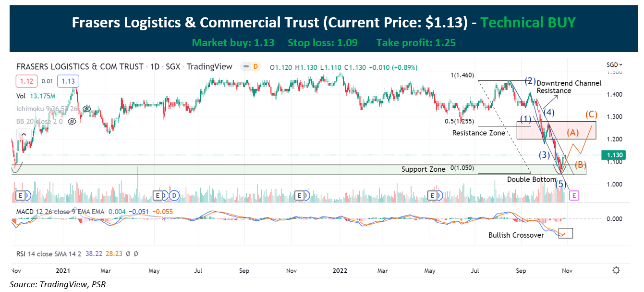The height and width of the screenshot is (292, 644).
Task: Click the 1.100 price axis label
Action: [614, 162]
